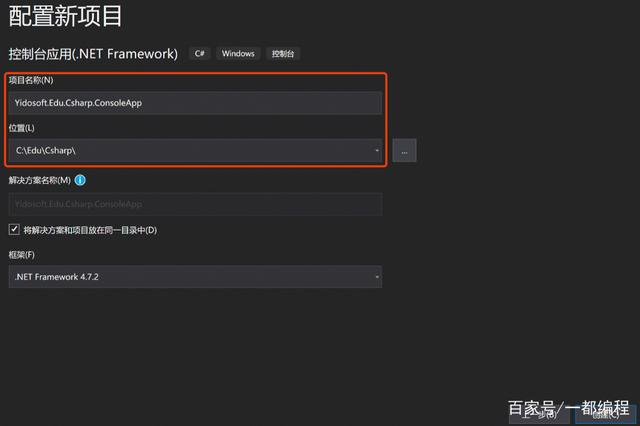Click the 解决方案名称(M) label
Viewport: 640px width, 426px height.
pyautogui.click(x=39, y=180)
